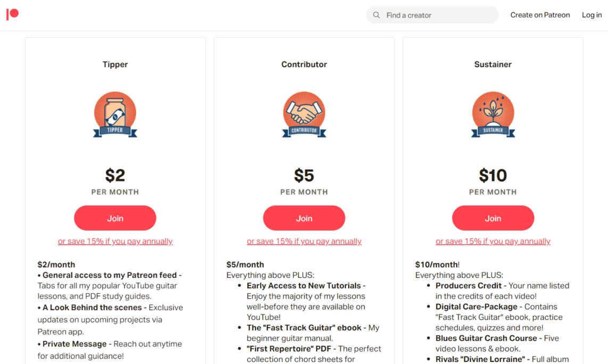Open annual savings link under Tipper tier

tap(115, 241)
